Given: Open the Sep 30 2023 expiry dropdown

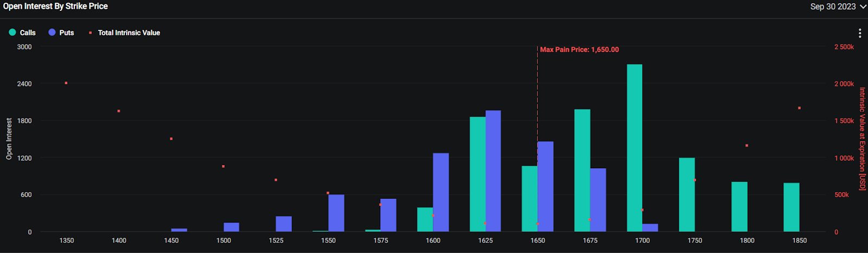Looking at the screenshot, I should click(x=837, y=7).
